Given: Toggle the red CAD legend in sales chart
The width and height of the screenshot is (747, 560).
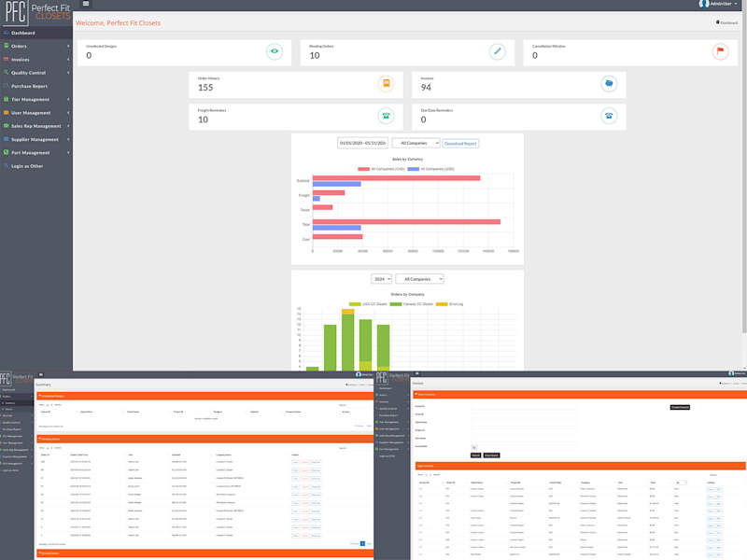Looking at the screenshot, I should pyautogui.click(x=381, y=169).
